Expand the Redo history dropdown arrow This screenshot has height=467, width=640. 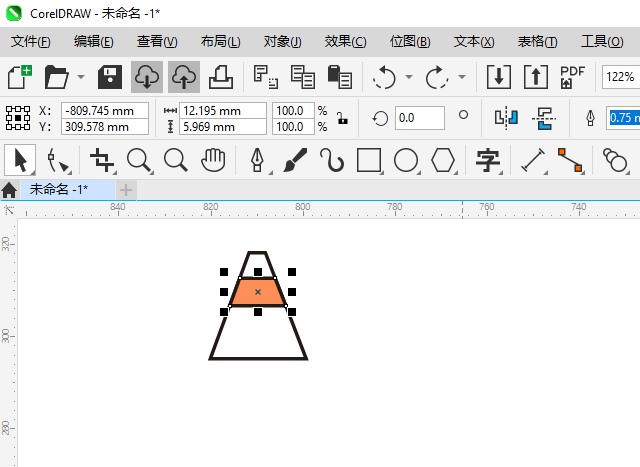pyautogui.click(x=462, y=77)
